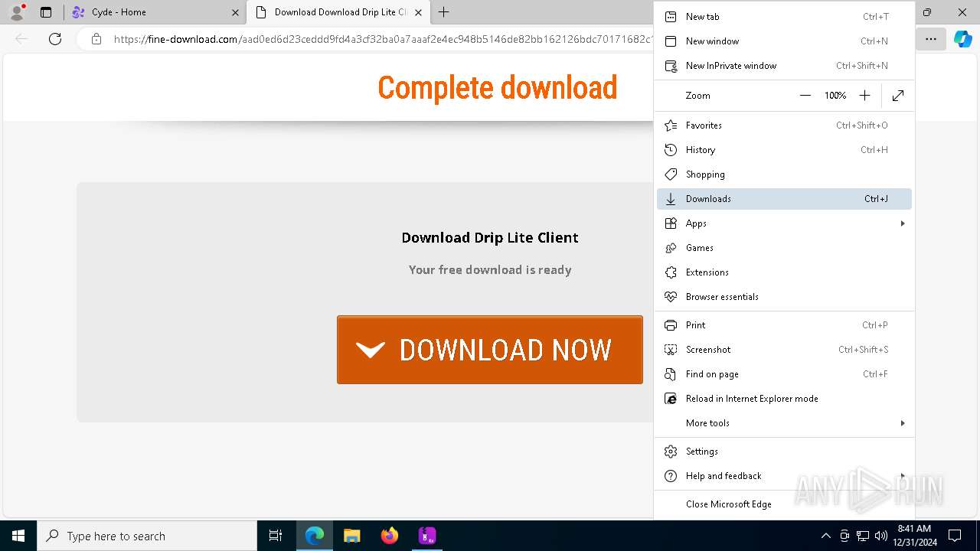Click the back navigation arrow
Screen dimensions: 980x551
(x=21, y=39)
